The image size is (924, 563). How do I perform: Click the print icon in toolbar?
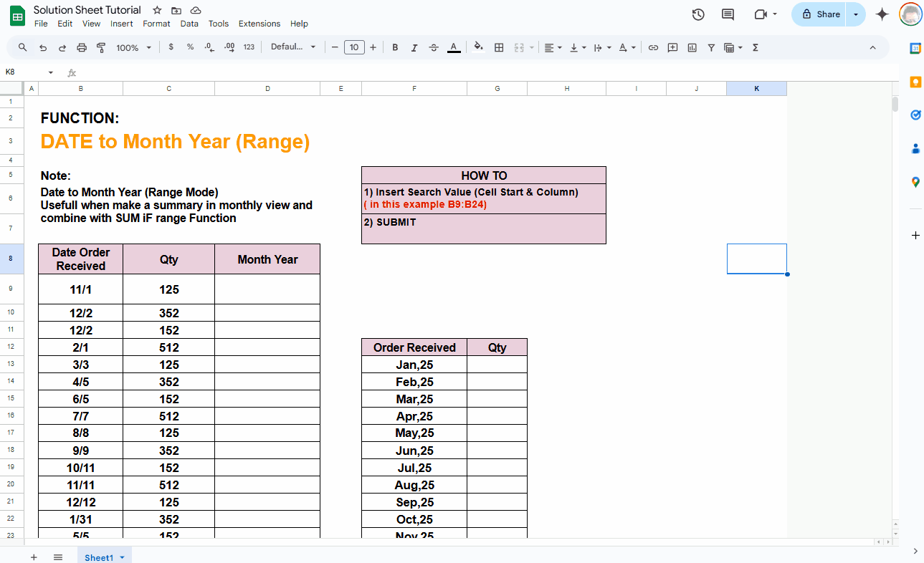(x=82, y=47)
